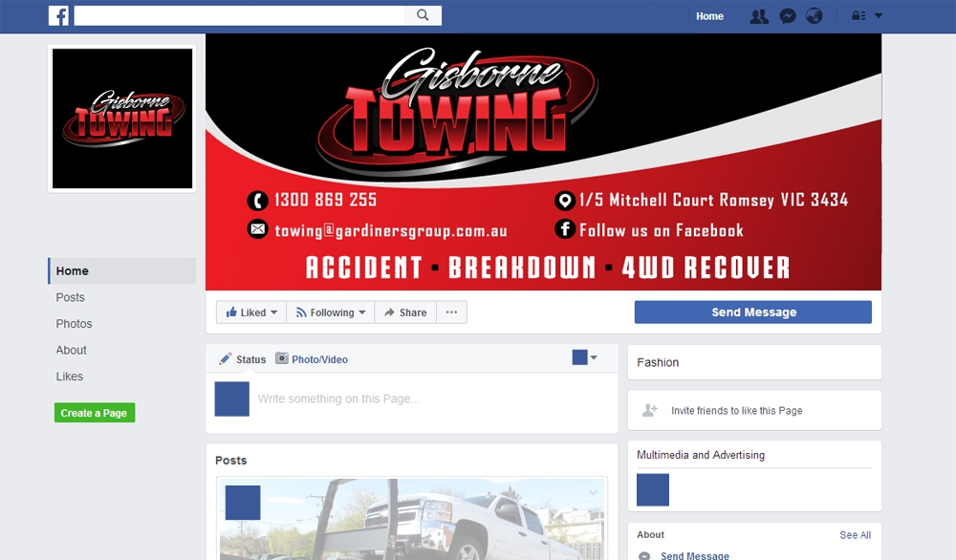The width and height of the screenshot is (956, 560).
Task: Open the Following dropdown
Action: pos(330,312)
